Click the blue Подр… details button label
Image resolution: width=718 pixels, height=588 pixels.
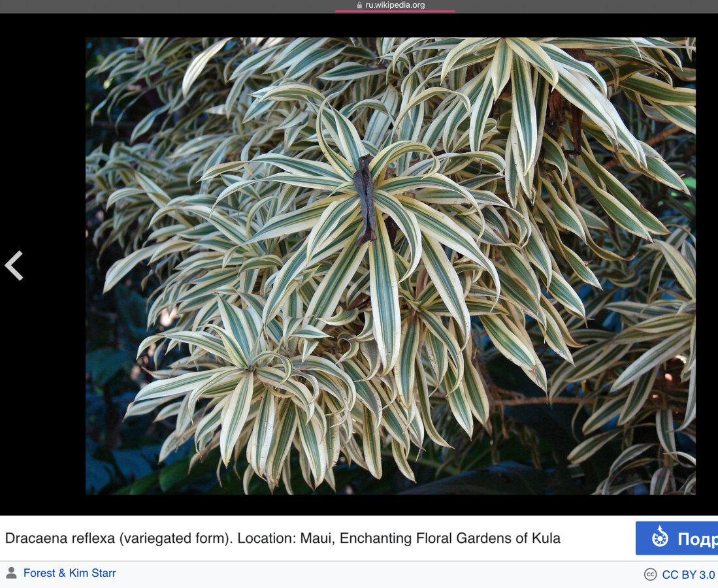coord(697,539)
